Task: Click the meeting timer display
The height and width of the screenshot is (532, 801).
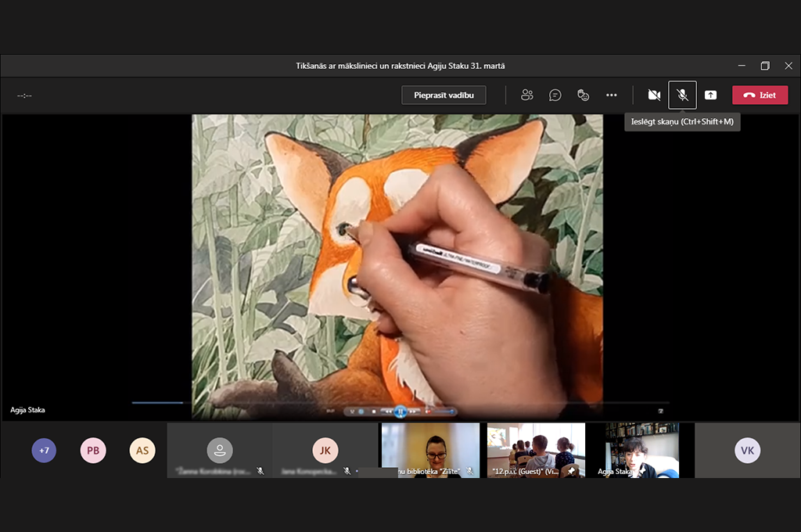Action: [x=24, y=95]
